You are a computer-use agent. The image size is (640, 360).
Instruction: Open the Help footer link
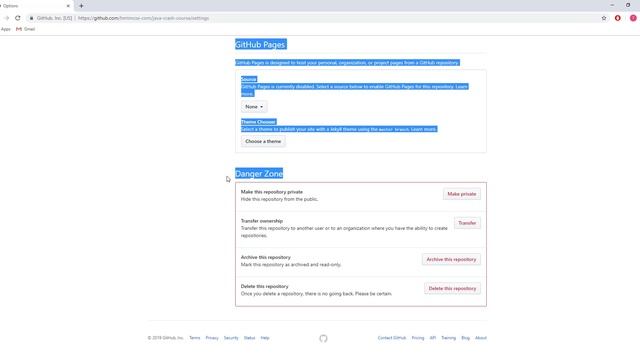[x=265, y=338]
